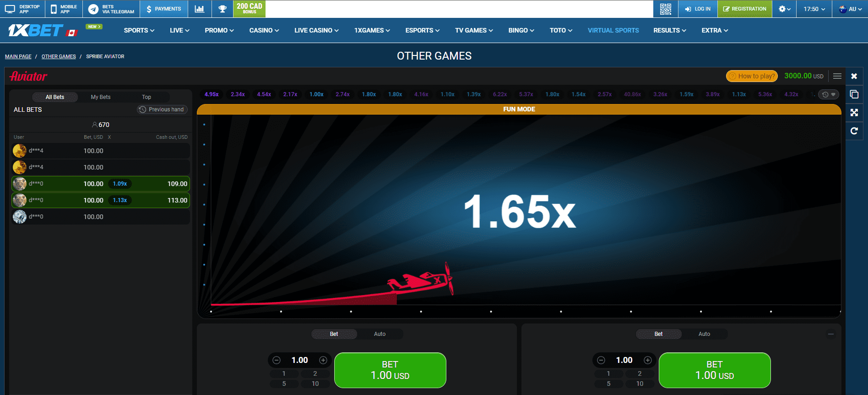Screen dimensions: 868x395
Task: Select Auto mode on right panel
Action: pos(705,334)
